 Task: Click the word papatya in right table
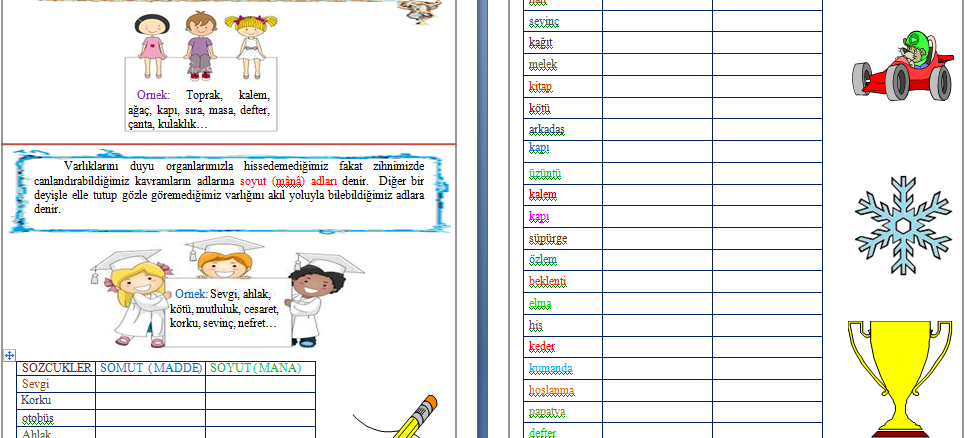pos(548,412)
